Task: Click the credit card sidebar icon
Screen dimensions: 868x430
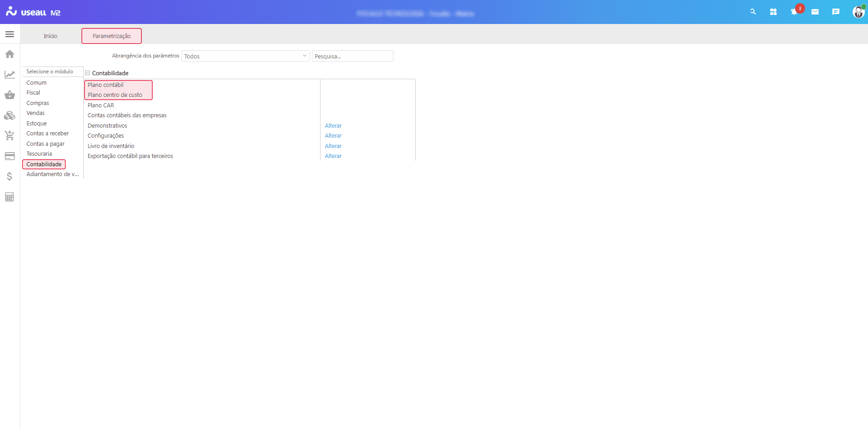Action: point(10,156)
